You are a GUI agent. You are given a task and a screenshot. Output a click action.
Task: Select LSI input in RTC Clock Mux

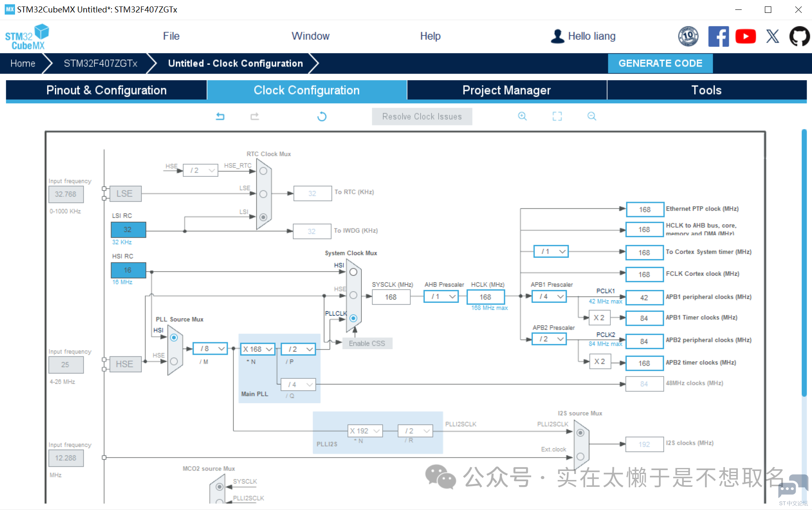click(x=263, y=217)
